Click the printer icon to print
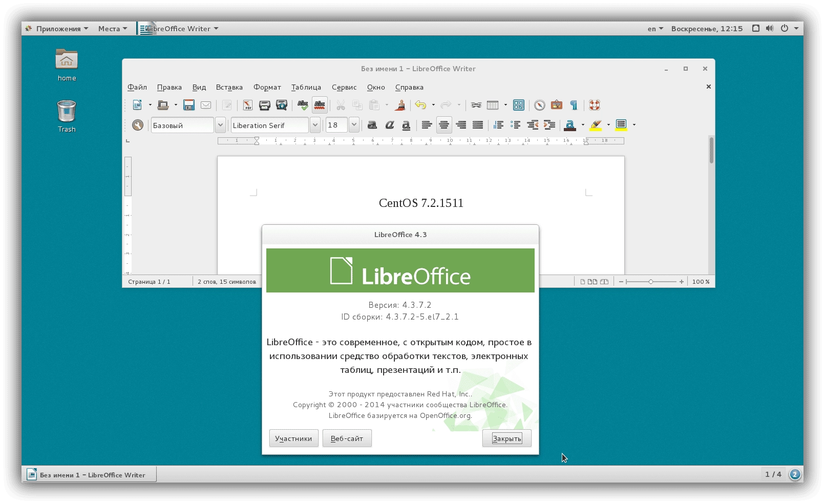 click(265, 105)
